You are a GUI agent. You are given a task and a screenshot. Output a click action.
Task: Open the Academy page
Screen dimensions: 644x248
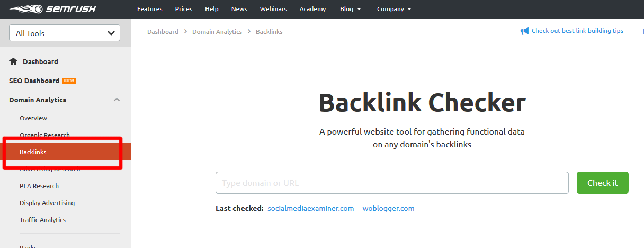[x=312, y=9]
